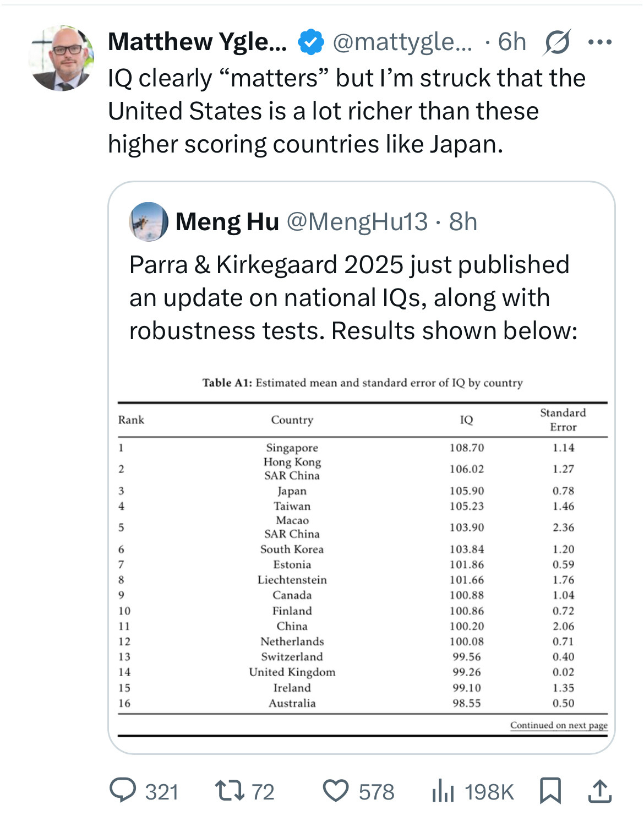Open the three-dot more options menu
Image resolution: width=644 pixels, height=821 pixels.
click(599, 42)
